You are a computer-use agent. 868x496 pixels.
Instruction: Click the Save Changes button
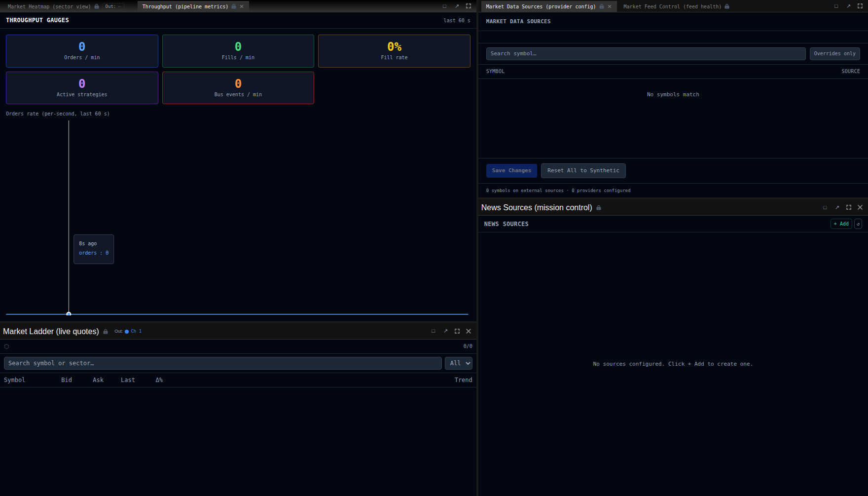[x=511, y=171]
